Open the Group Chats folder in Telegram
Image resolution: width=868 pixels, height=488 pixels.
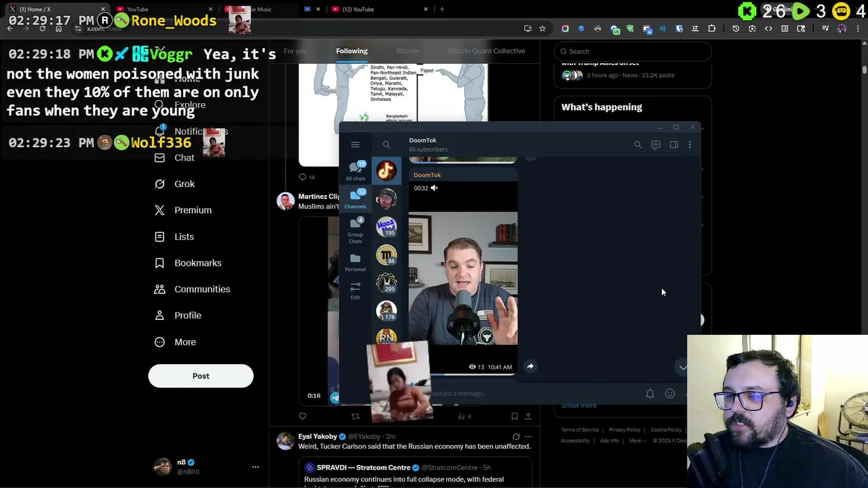[x=355, y=230]
